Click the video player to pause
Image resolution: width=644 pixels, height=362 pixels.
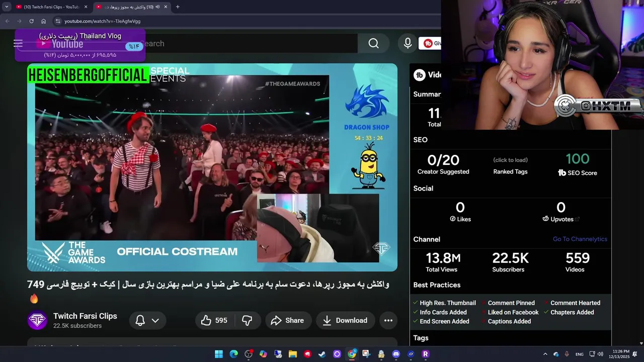coord(212,167)
